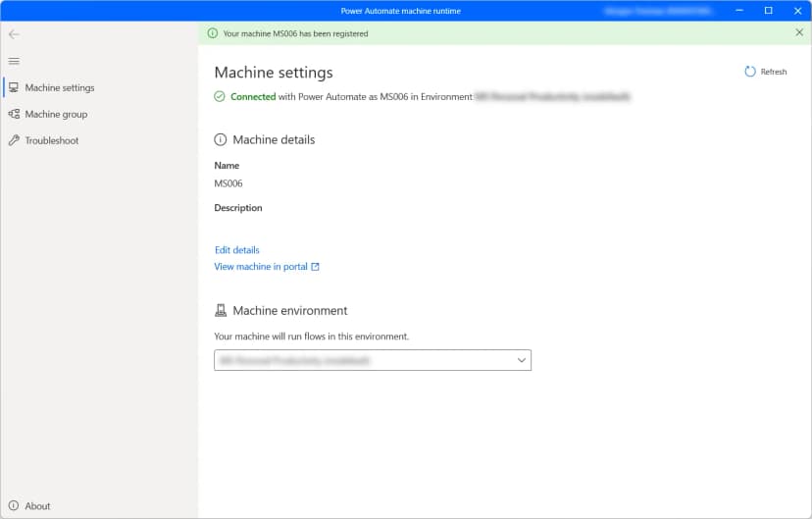Go back using the back arrow
This screenshot has width=812, height=519.
[14, 34]
